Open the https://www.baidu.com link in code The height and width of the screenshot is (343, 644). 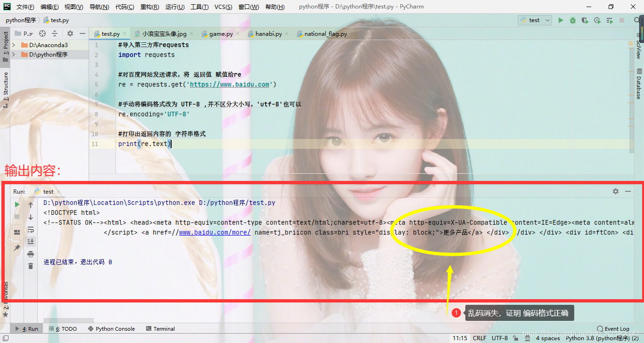click(230, 85)
